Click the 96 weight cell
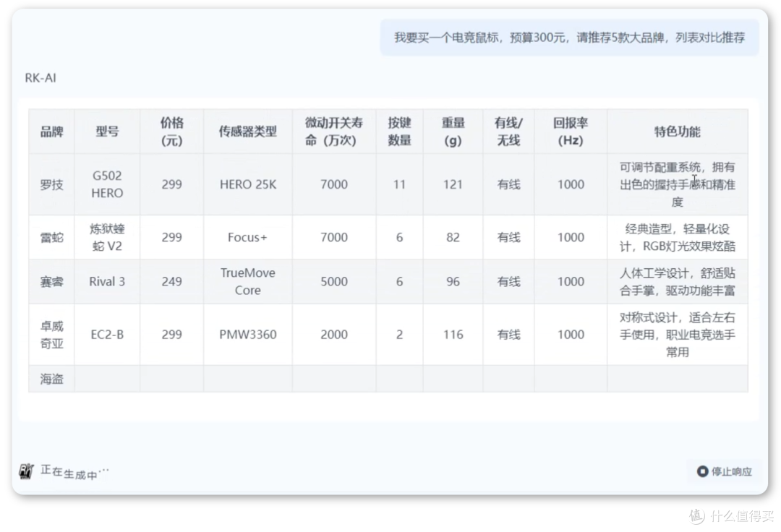Screen dimensions: 781x532 tap(453, 282)
